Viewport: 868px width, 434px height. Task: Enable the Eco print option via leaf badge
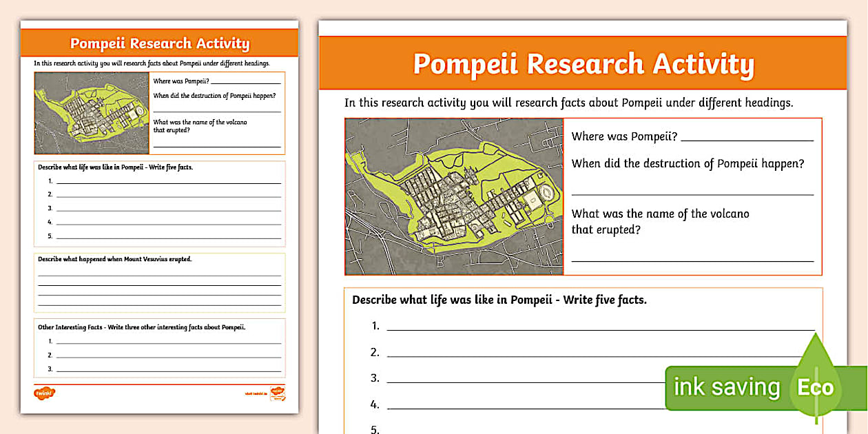coord(816,386)
